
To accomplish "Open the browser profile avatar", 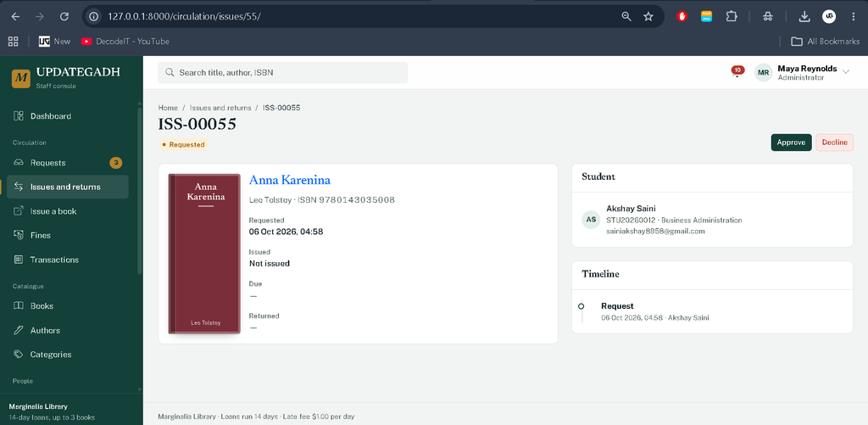I will (829, 17).
